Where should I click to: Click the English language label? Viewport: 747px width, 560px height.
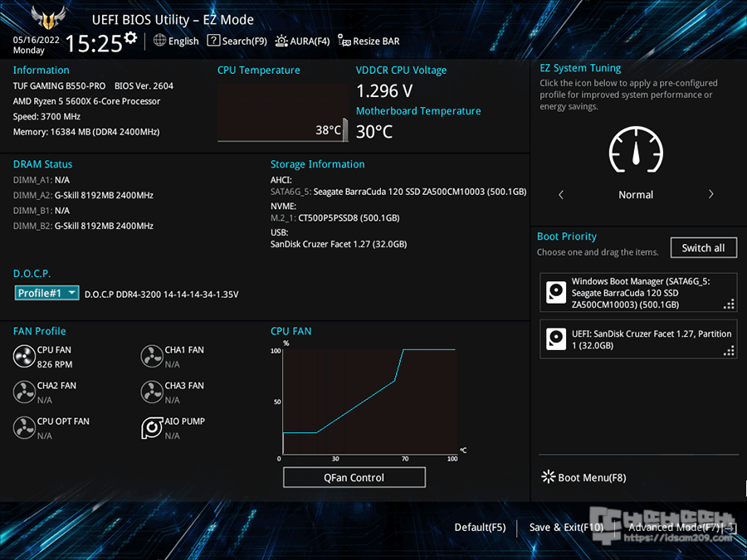[x=183, y=41]
